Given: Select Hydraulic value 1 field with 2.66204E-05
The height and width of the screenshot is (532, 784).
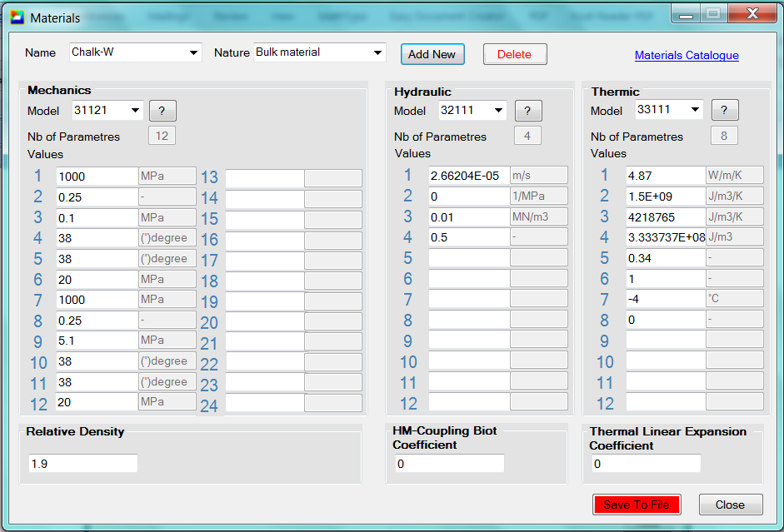Looking at the screenshot, I should pyautogui.click(x=468, y=176).
